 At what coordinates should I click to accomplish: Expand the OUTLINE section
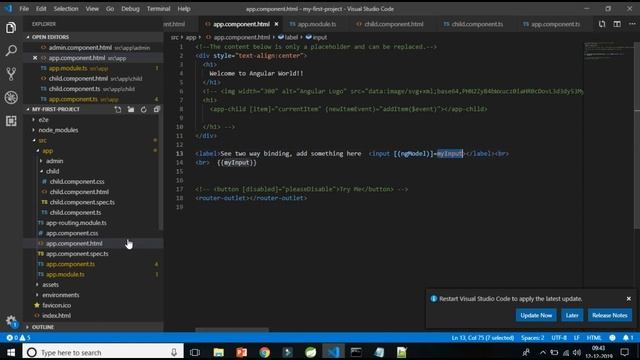tap(42, 327)
